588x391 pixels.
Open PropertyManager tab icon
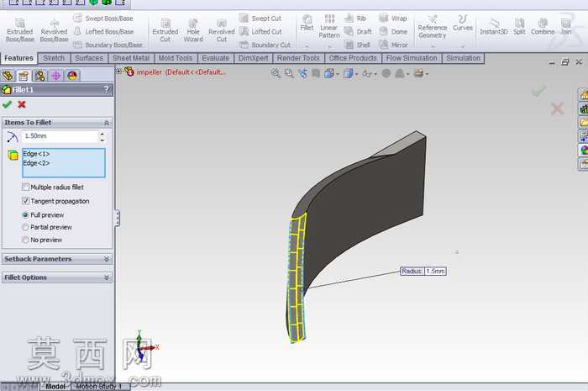[x=24, y=76]
